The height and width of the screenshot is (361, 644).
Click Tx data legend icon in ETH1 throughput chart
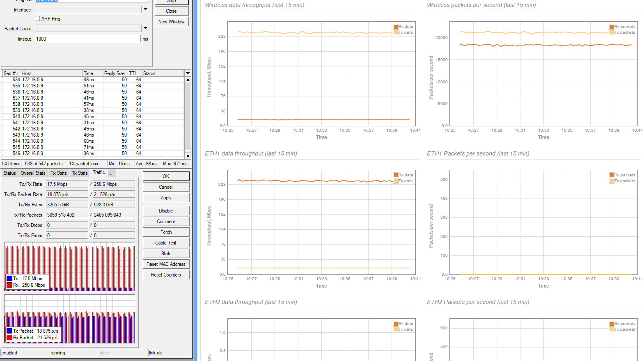[x=396, y=181]
